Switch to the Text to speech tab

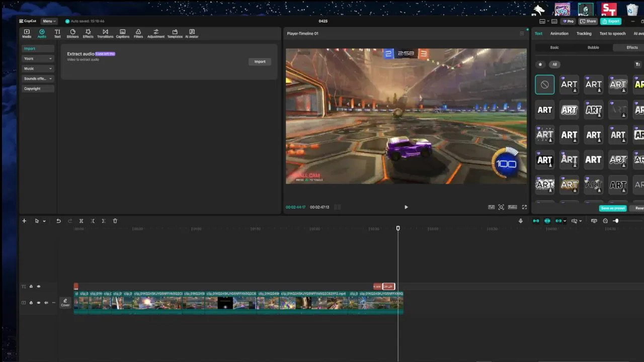612,34
